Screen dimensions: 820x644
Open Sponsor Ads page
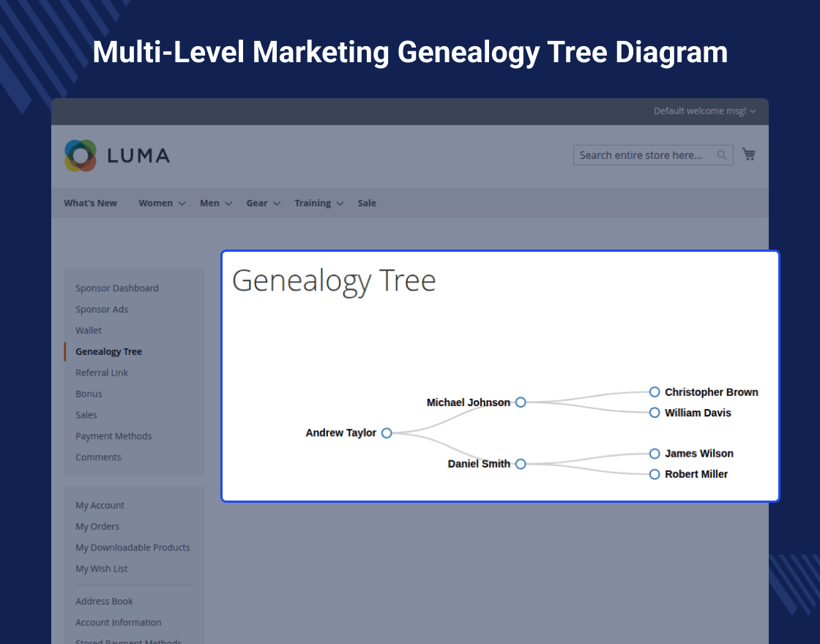pyautogui.click(x=102, y=310)
